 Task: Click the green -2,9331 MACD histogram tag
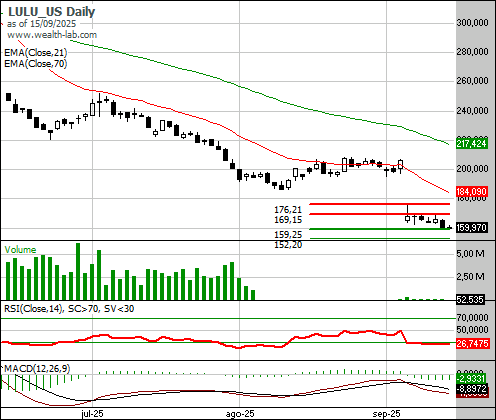[x=471, y=378]
